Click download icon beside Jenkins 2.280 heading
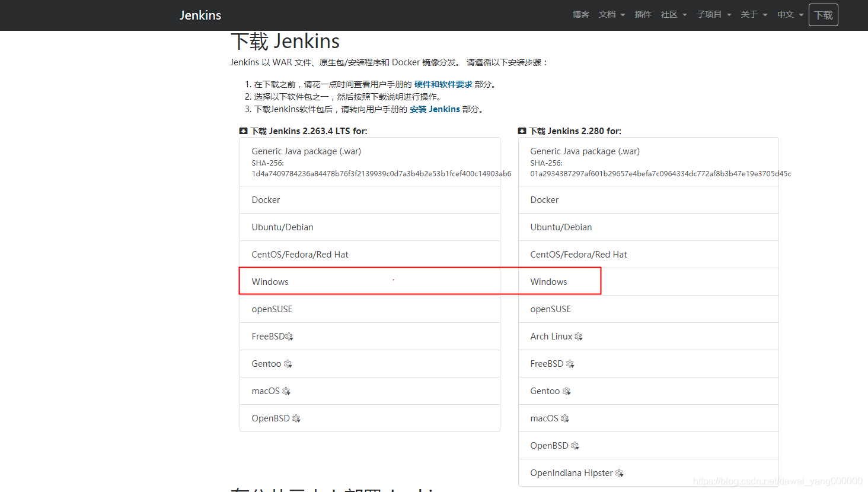This screenshot has height=492, width=868. [x=522, y=131]
